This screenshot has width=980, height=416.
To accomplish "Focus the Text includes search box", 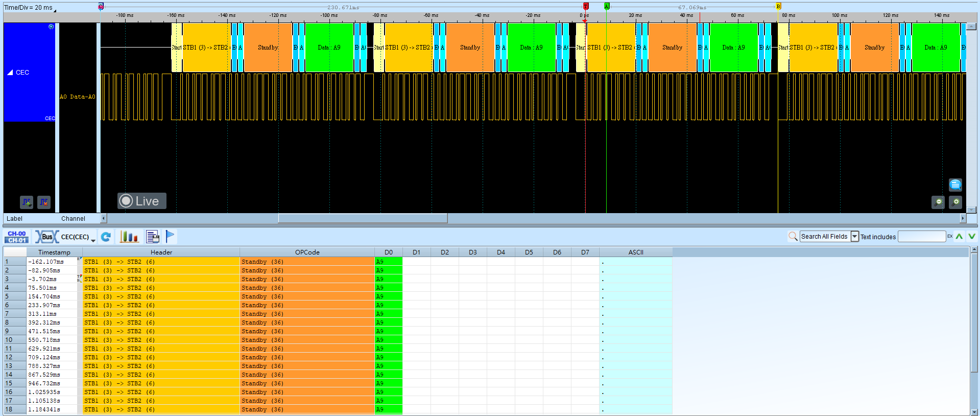I will coord(922,236).
